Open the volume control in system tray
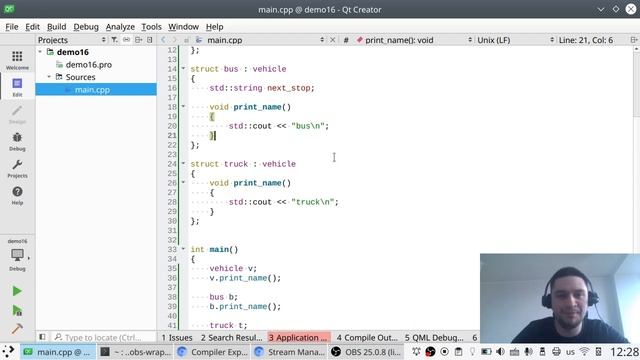The width and height of the screenshot is (640, 360). 500,351
